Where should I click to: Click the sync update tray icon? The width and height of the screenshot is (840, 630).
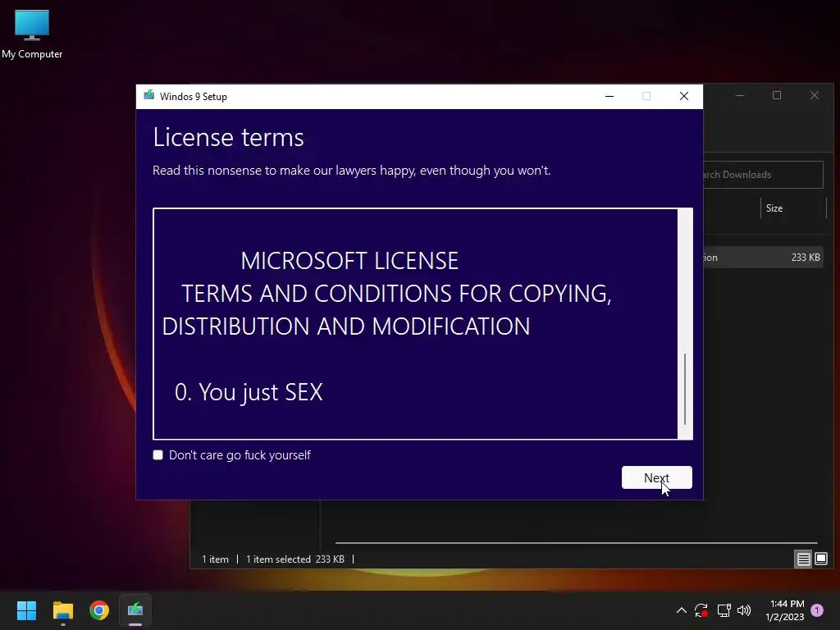(701, 610)
